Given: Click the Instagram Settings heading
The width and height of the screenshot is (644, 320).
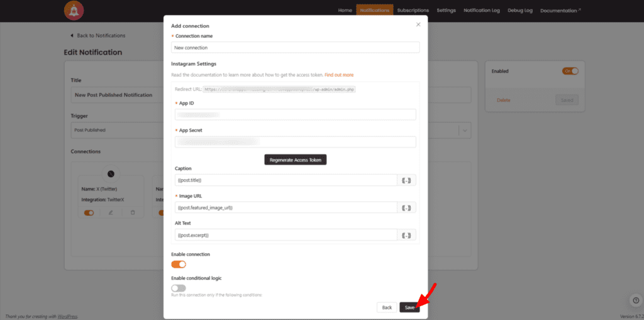Looking at the screenshot, I should 194,63.
